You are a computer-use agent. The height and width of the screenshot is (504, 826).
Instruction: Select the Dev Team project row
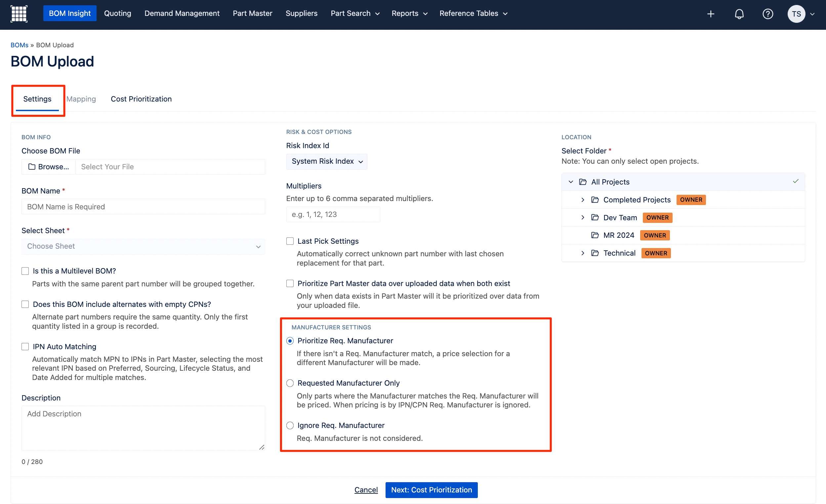pyautogui.click(x=683, y=217)
